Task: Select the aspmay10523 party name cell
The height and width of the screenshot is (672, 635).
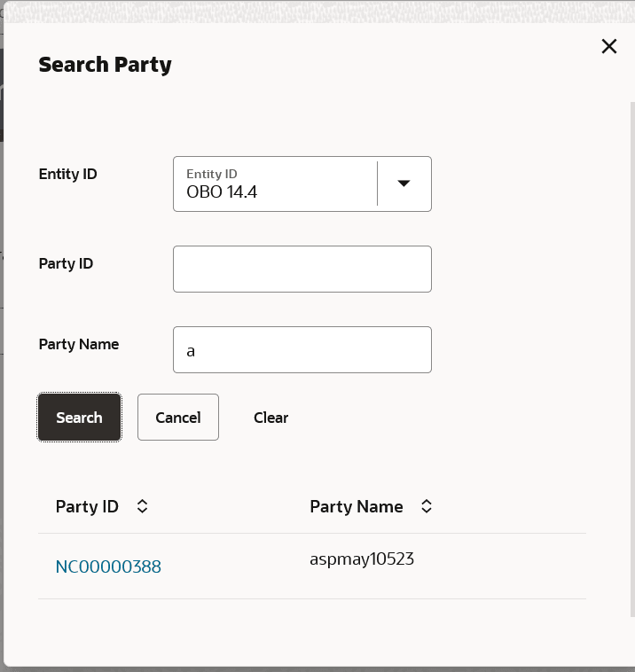Action: pyautogui.click(x=362, y=559)
